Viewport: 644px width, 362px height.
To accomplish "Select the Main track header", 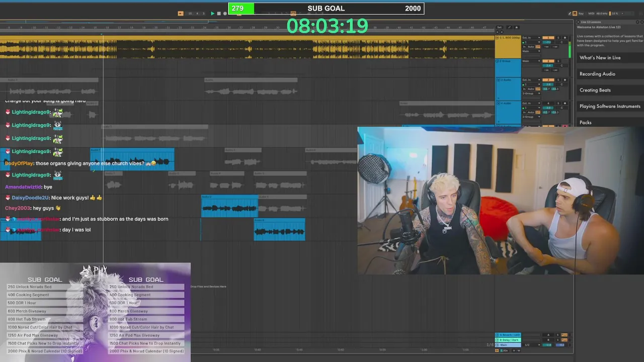I will click(508, 345).
